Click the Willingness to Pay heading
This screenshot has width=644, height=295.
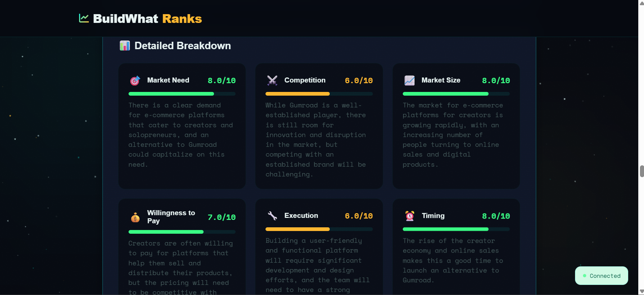171,217
